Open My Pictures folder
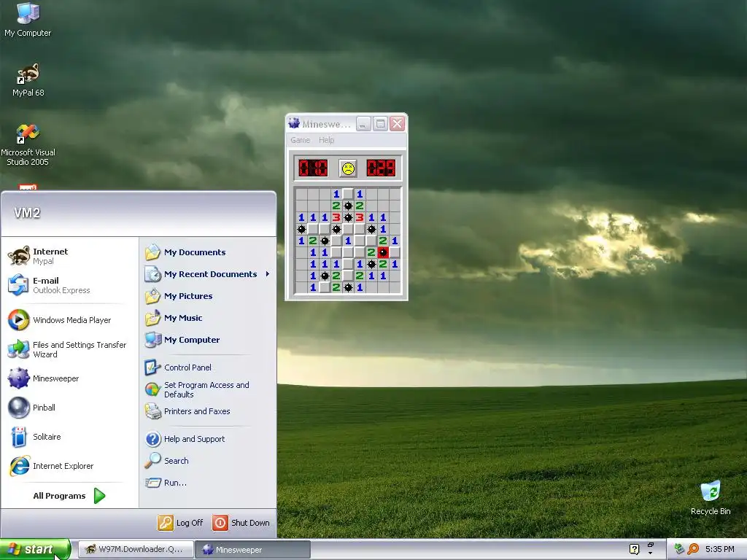Viewport: 747px width, 560px height. pyautogui.click(x=179, y=296)
